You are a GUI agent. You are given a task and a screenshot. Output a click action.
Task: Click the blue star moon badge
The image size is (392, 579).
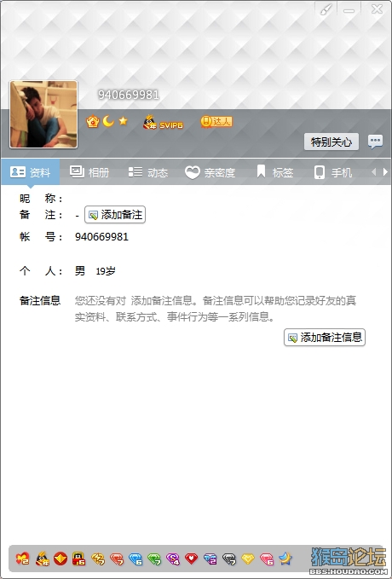coord(285,559)
